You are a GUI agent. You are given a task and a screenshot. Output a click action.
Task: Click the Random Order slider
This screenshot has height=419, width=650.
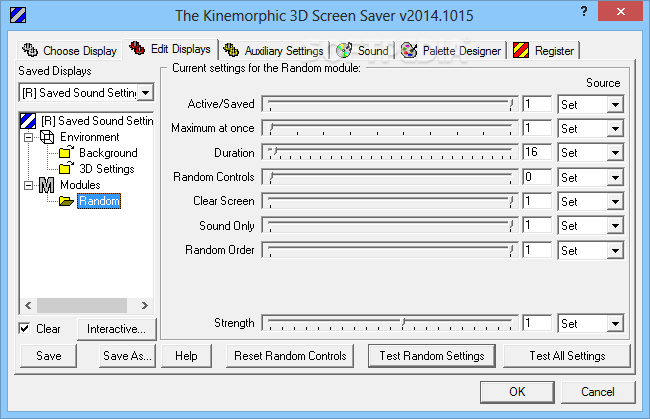click(390, 250)
